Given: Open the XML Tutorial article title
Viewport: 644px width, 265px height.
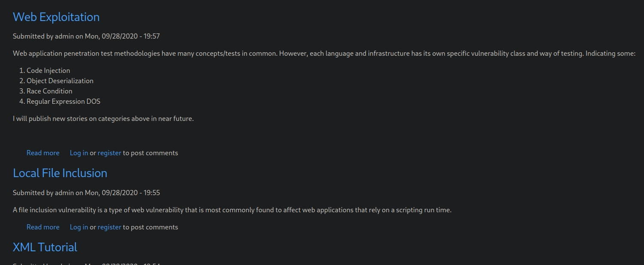Looking at the screenshot, I should (x=45, y=247).
